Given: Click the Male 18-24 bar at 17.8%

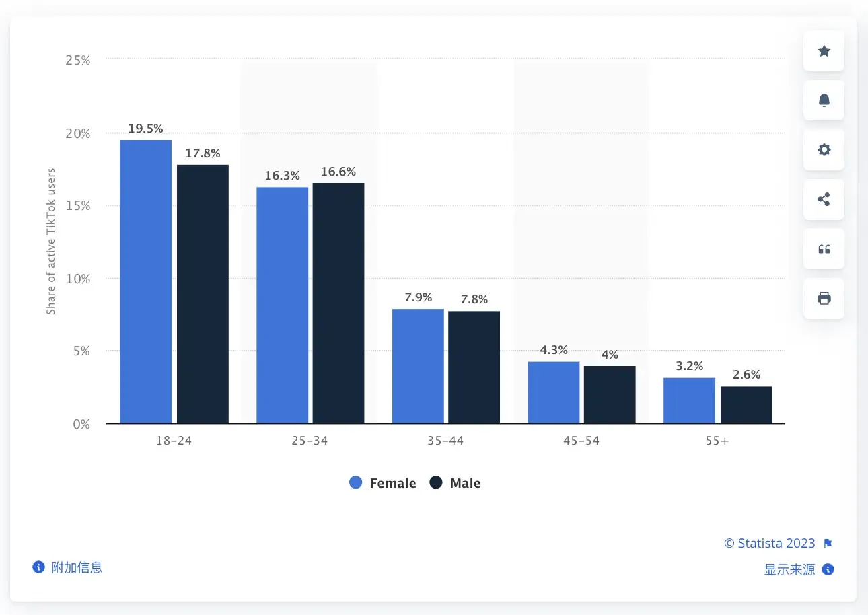Looking at the screenshot, I should [x=203, y=294].
